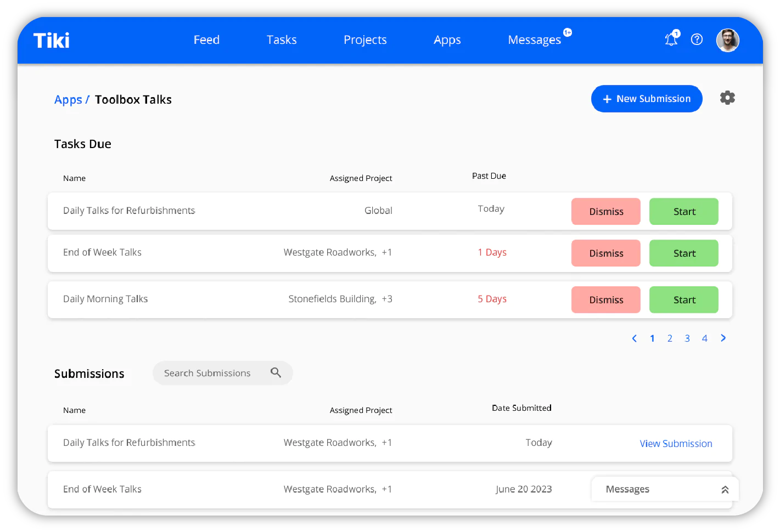780x532 pixels.
Task: Dismiss the Daily Morning Talks task
Action: pos(606,300)
